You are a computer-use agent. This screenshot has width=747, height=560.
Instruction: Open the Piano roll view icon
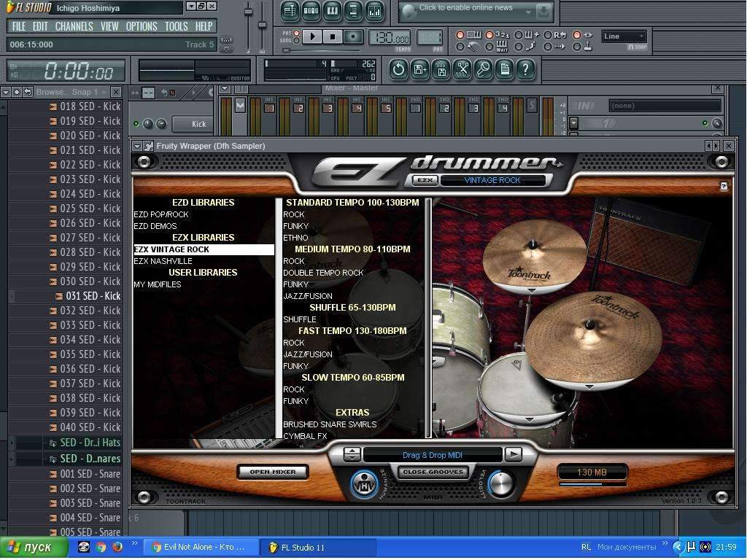tap(332, 11)
